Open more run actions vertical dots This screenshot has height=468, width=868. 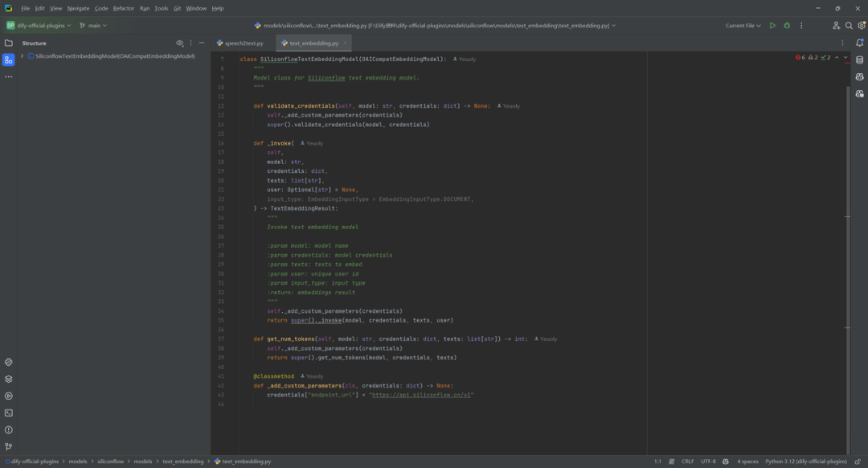tap(801, 26)
